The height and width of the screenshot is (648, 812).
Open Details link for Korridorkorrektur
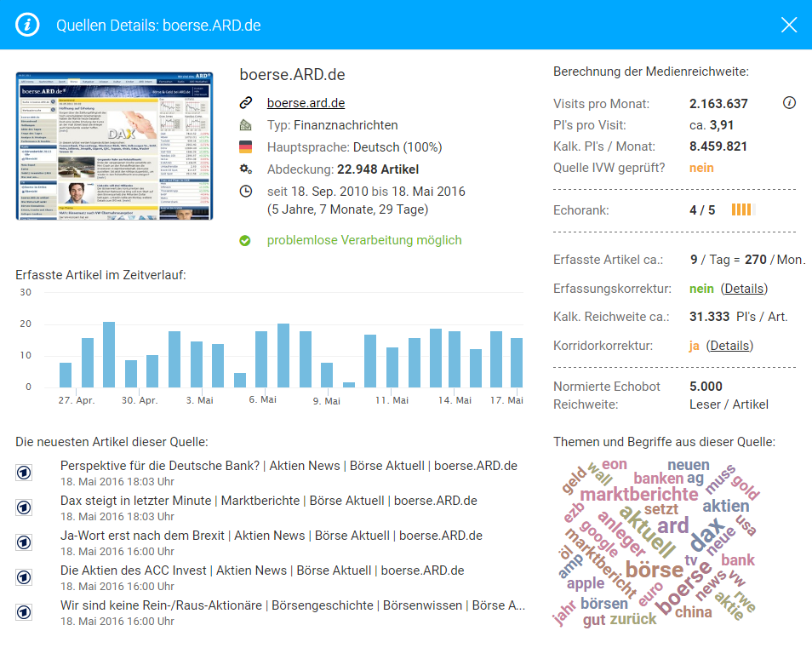pos(730,346)
